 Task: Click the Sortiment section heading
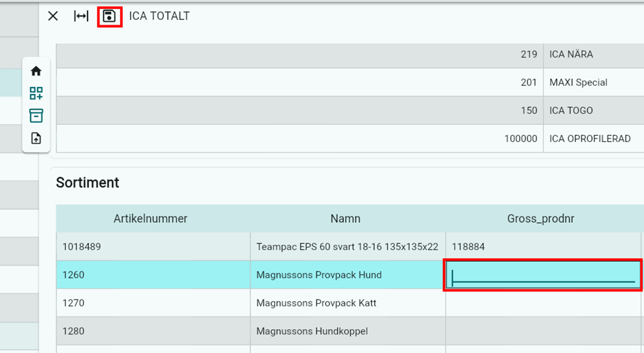[88, 182]
